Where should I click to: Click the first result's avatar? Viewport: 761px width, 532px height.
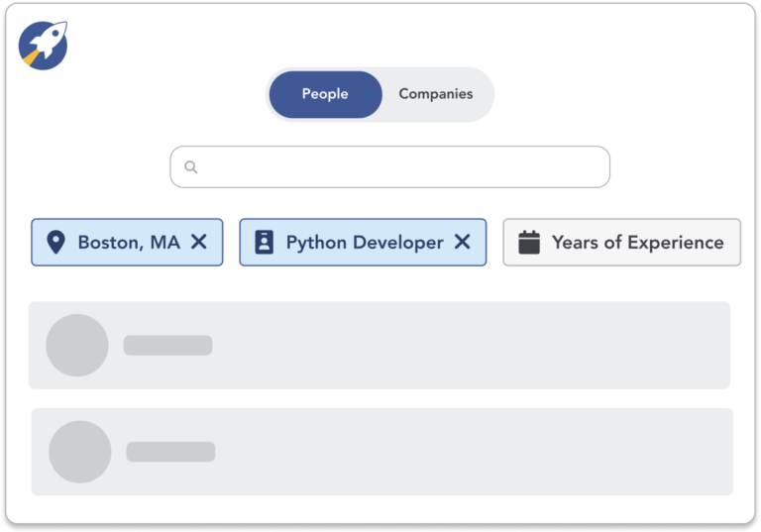click(77, 345)
